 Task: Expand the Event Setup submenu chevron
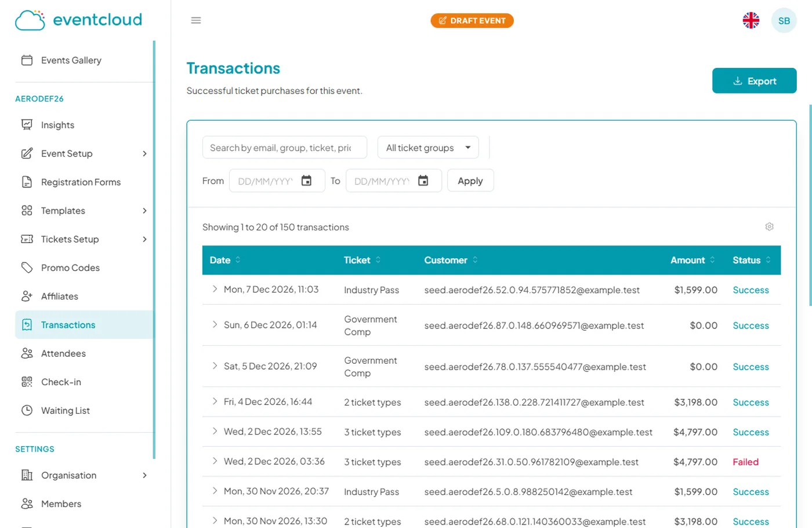point(144,154)
